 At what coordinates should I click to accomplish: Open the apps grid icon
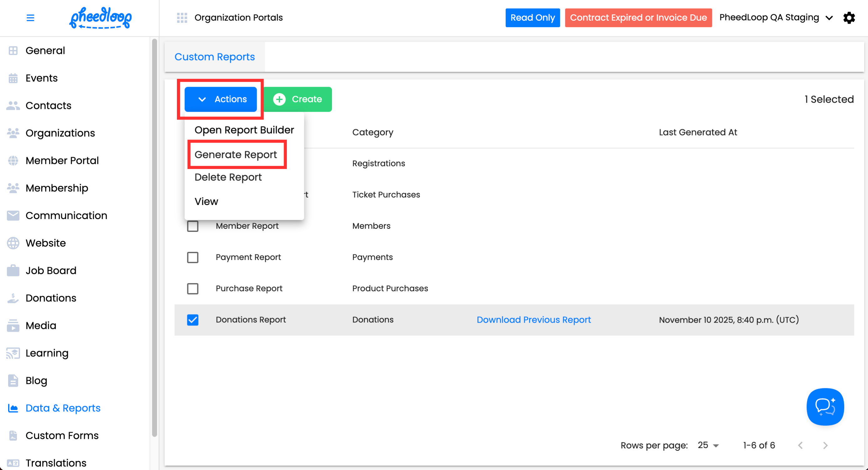coord(182,18)
